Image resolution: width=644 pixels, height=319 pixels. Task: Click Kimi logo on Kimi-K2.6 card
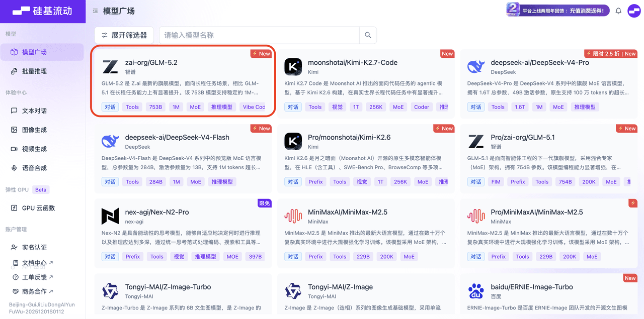[293, 142]
